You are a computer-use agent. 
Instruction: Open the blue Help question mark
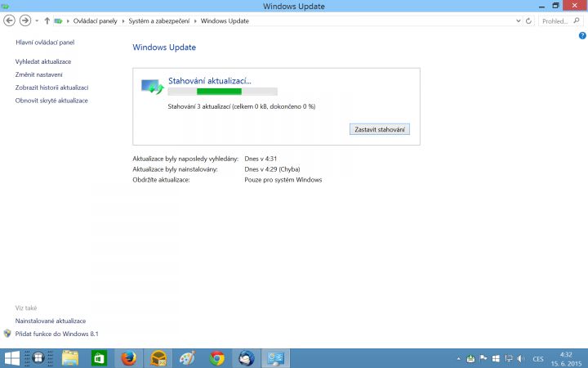[x=582, y=36]
